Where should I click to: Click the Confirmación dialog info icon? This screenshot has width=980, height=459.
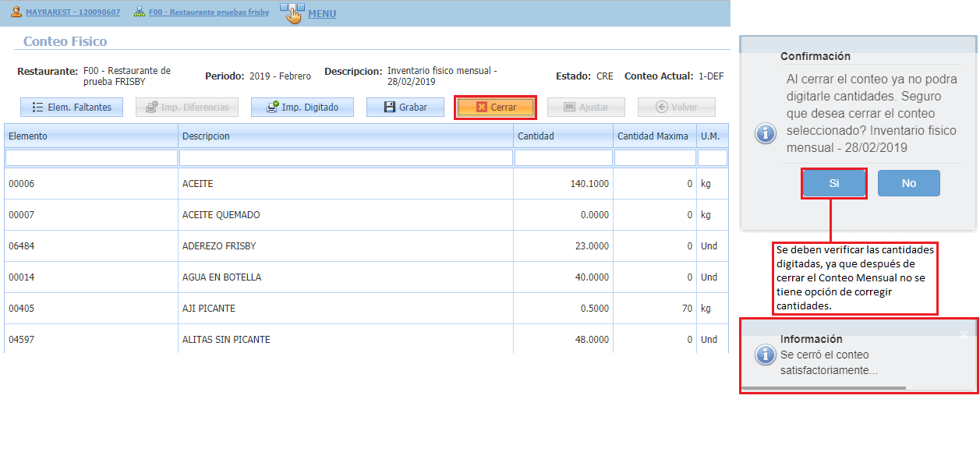click(x=766, y=133)
